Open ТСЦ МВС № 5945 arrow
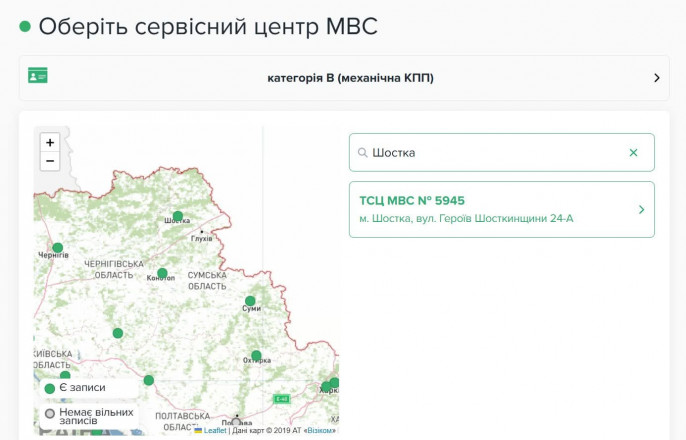686x440 pixels. (x=641, y=210)
